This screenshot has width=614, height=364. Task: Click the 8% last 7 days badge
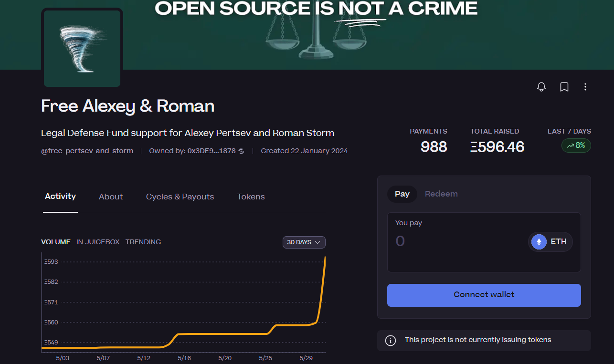click(x=576, y=146)
